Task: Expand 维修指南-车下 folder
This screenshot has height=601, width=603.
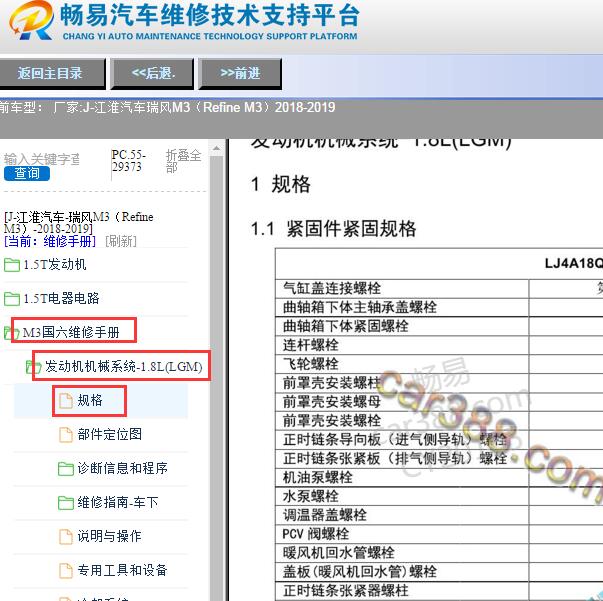Action: tap(118, 502)
